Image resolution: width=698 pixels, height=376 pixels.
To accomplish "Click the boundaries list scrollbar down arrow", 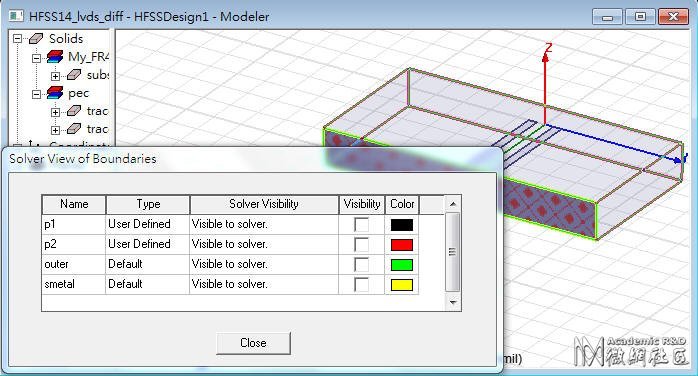I will pyautogui.click(x=453, y=303).
